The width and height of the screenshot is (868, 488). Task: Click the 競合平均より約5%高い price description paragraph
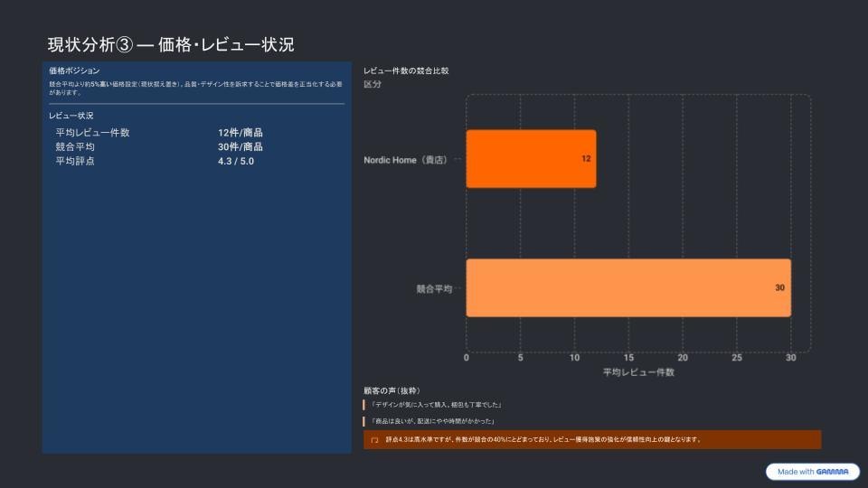(195, 88)
